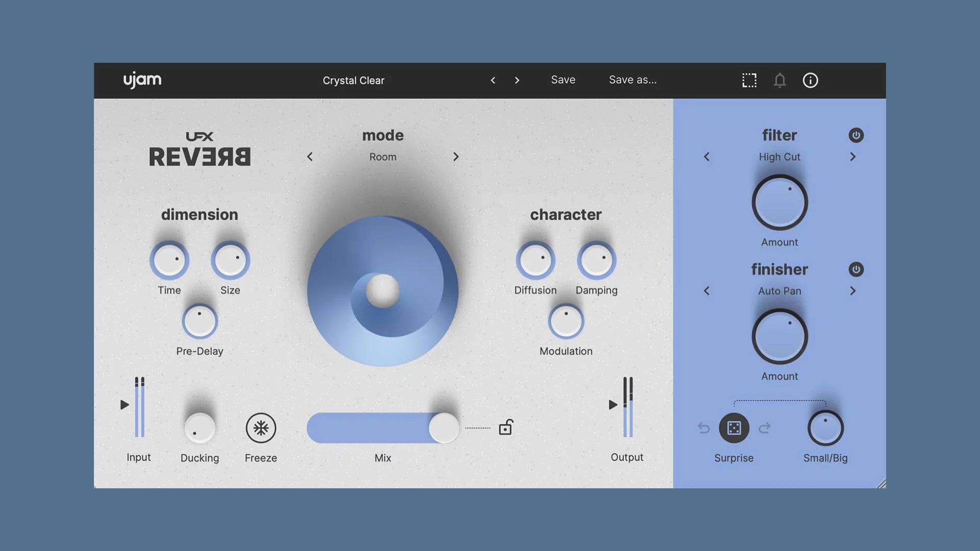Image resolution: width=980 pixels, height=551 pixels.
Task: Save the current preset
Action: coord(562,80)
